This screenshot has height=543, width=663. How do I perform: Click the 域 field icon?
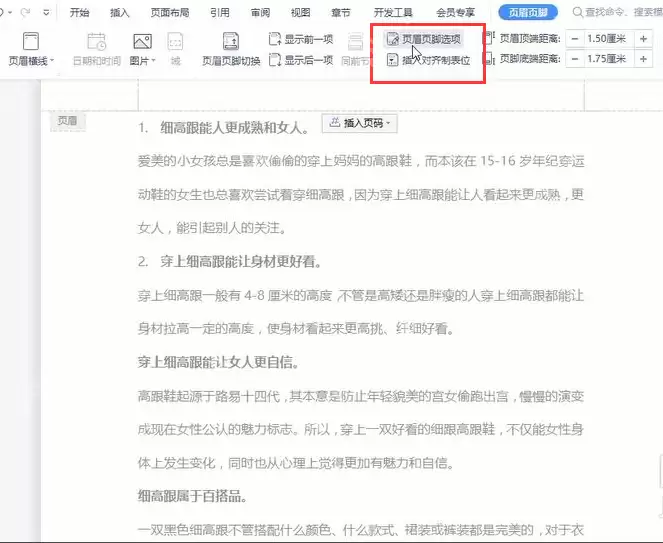click(x=175, y=41)
